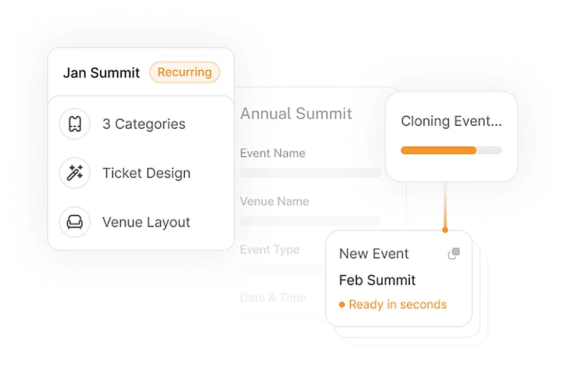Open the 3 Categories row
The image size is (566, 392).
141,124
